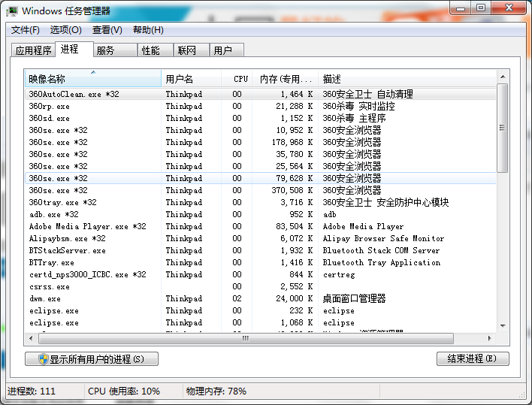
Task: Open the 查看(V) menu
Action: [x=107, y=30]
